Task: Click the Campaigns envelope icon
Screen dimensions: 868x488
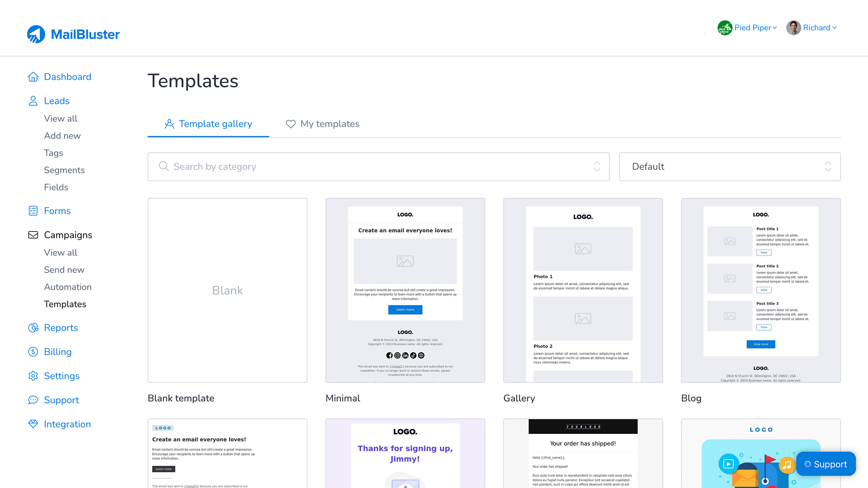Action: click(33, 235)
